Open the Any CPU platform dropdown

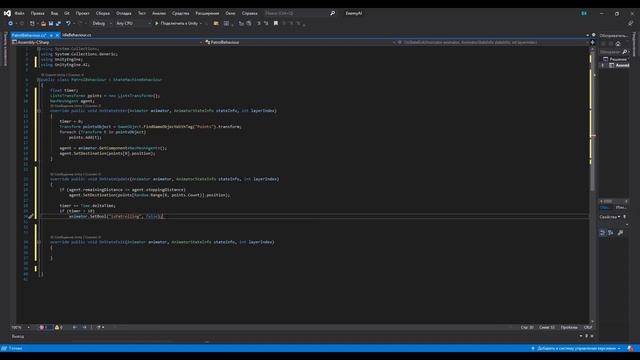click(x=133, y=24)
